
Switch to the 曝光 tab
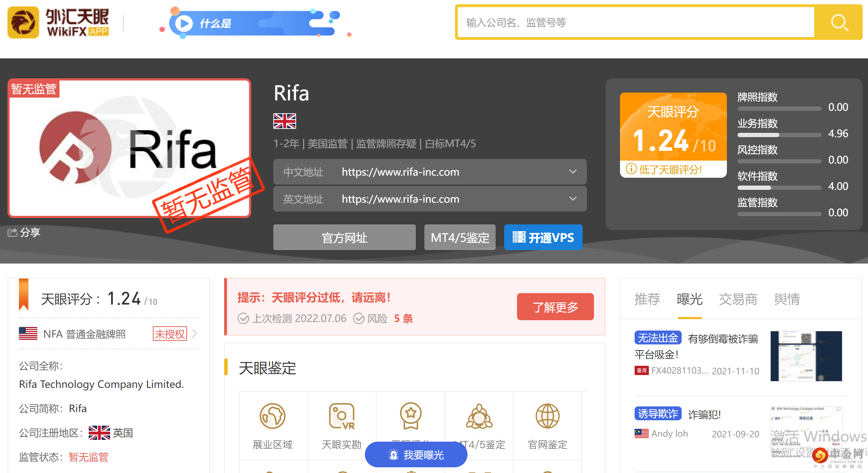tap(690, 299)
